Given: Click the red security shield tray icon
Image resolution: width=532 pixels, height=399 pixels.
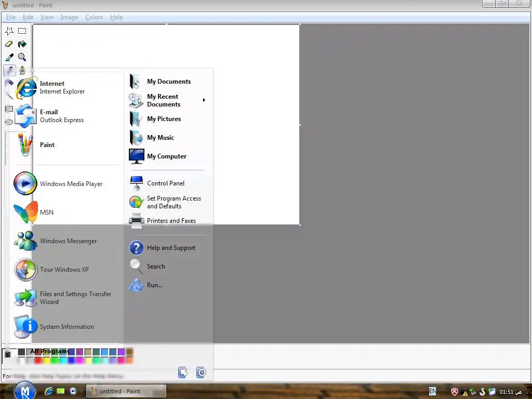Looking at the screenshot, I should [455, 392].
